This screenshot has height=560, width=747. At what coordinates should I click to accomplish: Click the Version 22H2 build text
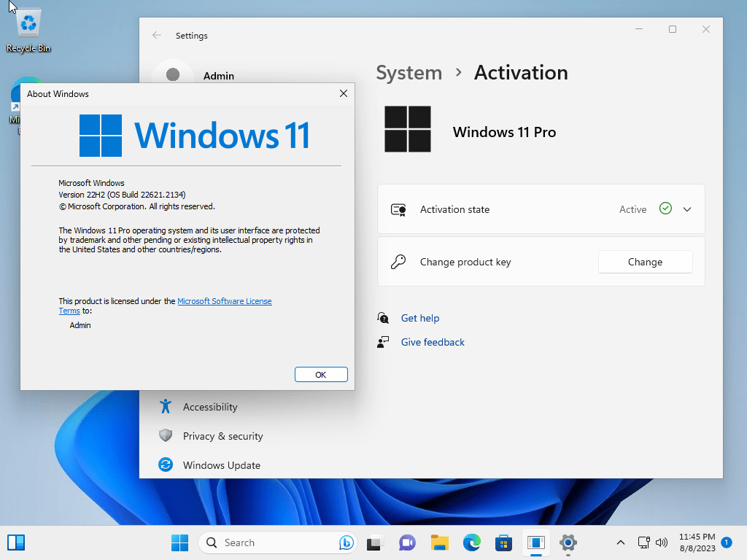[122, 195]
